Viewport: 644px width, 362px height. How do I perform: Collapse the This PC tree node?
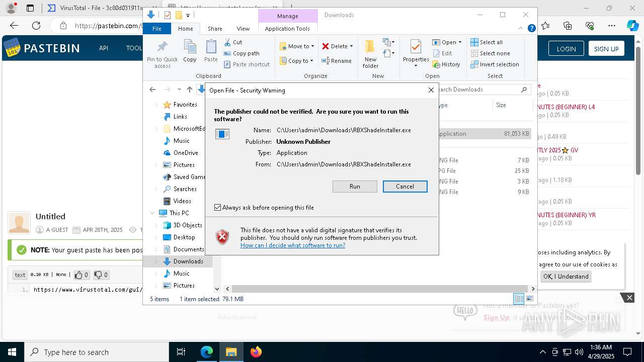(x=152, y=213)
